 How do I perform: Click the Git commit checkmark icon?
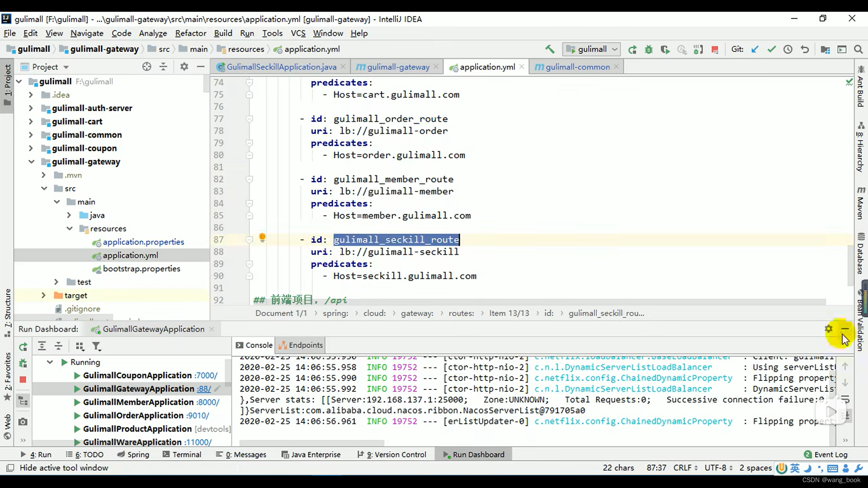771,50
